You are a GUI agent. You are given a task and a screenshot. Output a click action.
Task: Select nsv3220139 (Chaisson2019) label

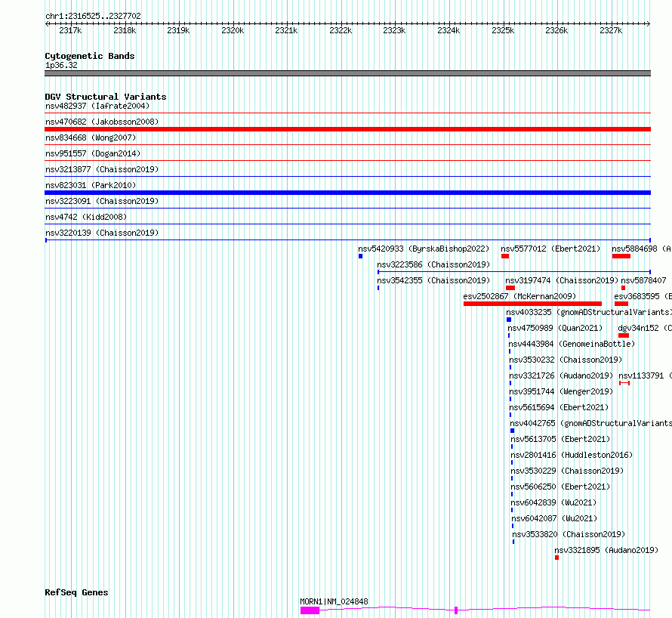pyautogui.click(x=102, y=233)
